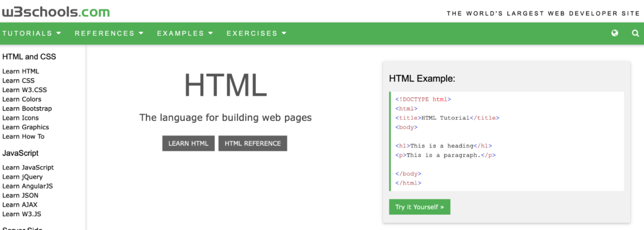This screenshot has height=230, width=644.
Task: Click the HTML REFERENCE button
Action: coord(253,143)
